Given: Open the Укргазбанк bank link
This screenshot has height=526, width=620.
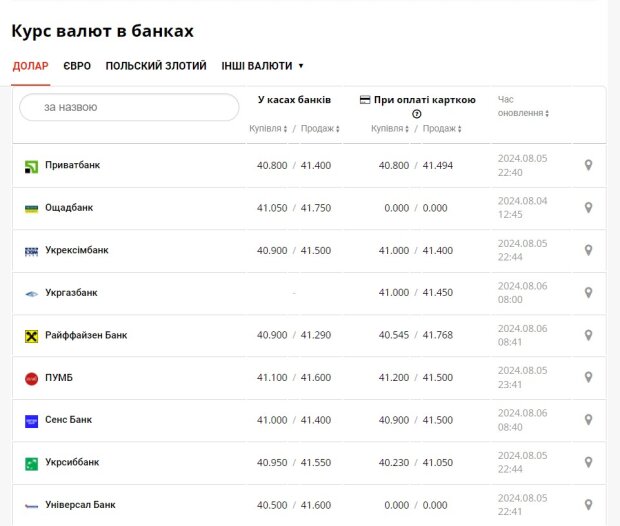Looking at the screenshot, I should [71, 293].
